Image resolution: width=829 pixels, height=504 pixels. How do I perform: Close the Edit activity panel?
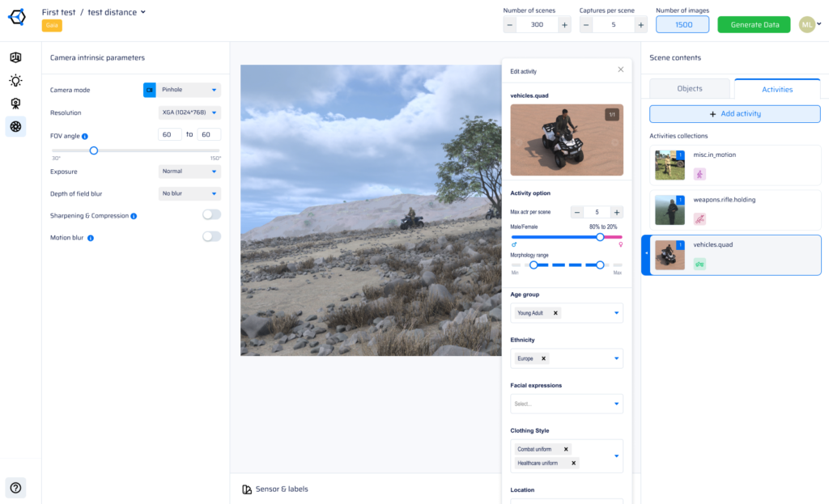[621, 70]
